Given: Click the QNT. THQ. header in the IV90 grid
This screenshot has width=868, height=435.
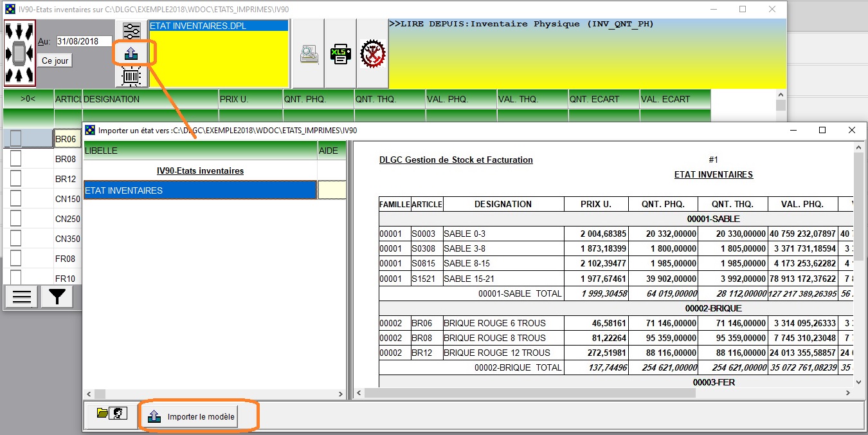Looking at the screenshot, I should 390,99.
